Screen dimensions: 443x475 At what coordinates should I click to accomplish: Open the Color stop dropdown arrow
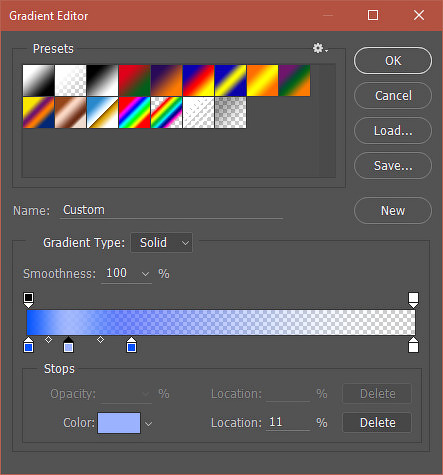[x=149, y=424]
